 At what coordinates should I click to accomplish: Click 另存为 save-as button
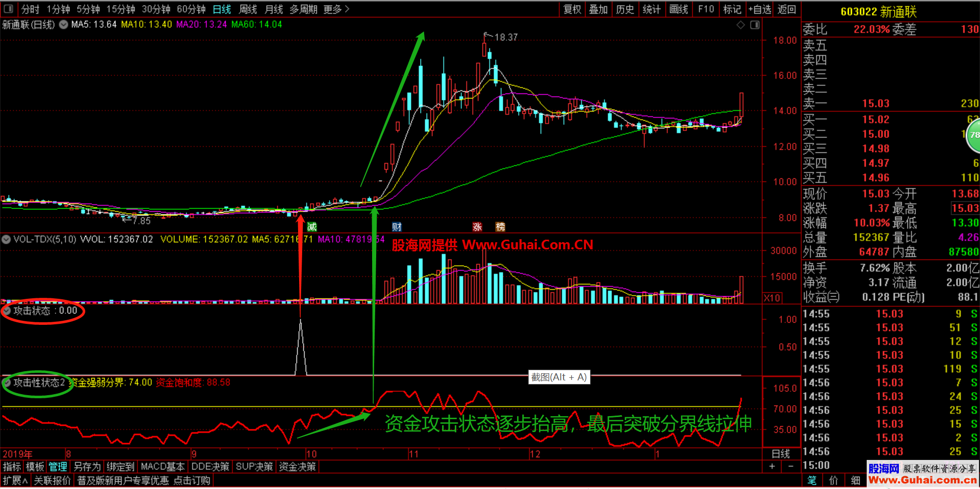pos(87,467)
